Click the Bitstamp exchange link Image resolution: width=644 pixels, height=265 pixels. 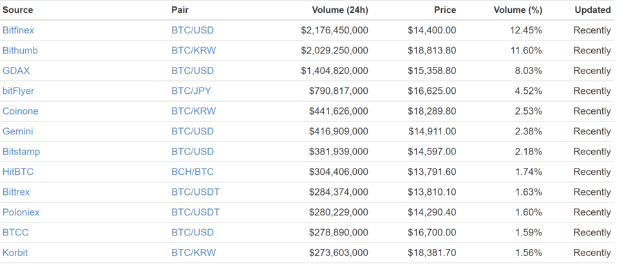pyautogui.click(x=21, y=152)
